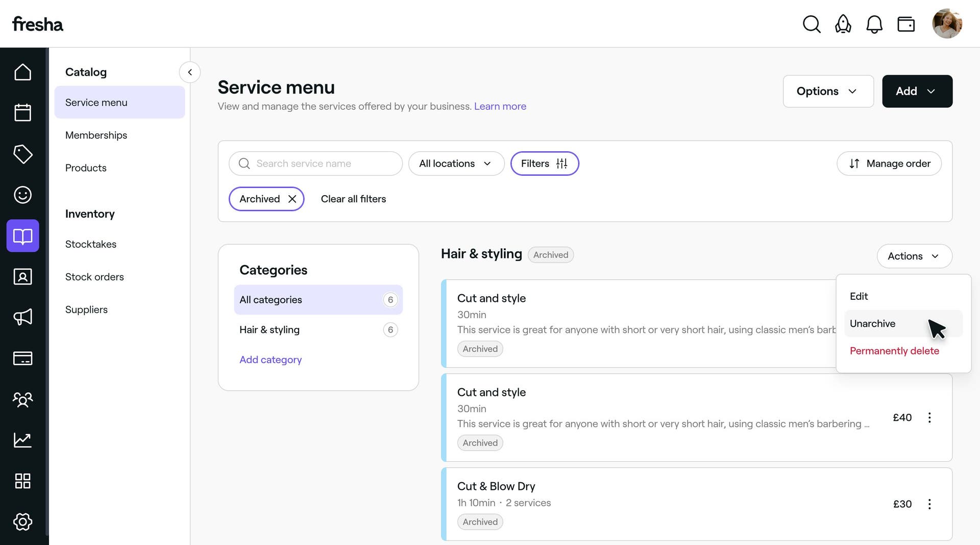Open Service menu in Catalog panel
The image size is (980, 545).
(119, 102)
